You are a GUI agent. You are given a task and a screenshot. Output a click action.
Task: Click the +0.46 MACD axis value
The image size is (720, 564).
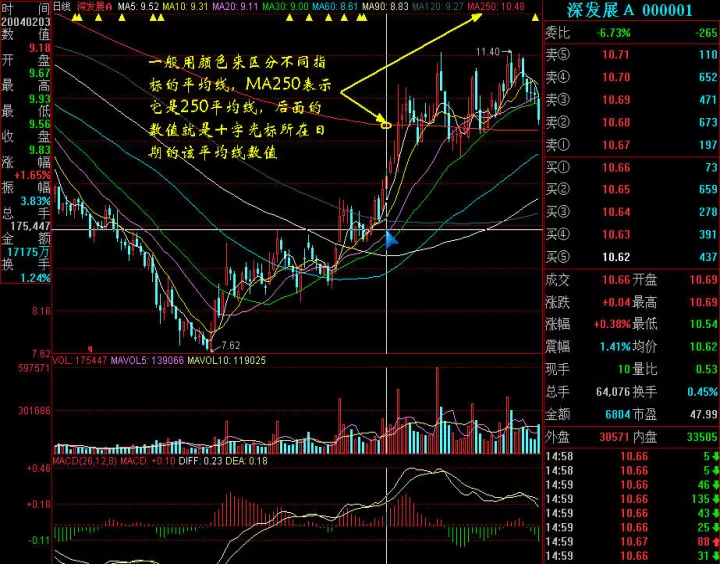coord(38,469)
